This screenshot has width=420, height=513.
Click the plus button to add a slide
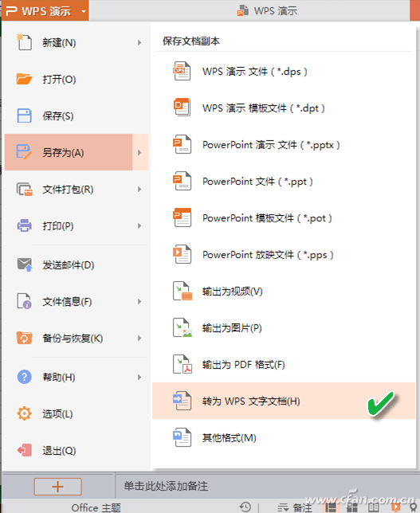pos(57,487)
